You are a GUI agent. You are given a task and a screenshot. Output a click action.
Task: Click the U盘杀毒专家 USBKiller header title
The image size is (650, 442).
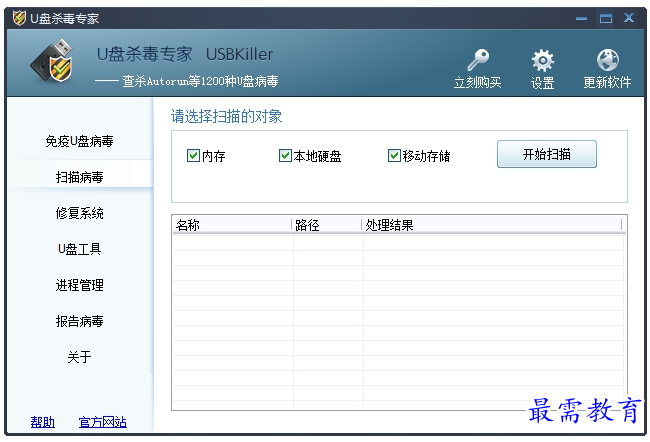click(x=185, y=54)
